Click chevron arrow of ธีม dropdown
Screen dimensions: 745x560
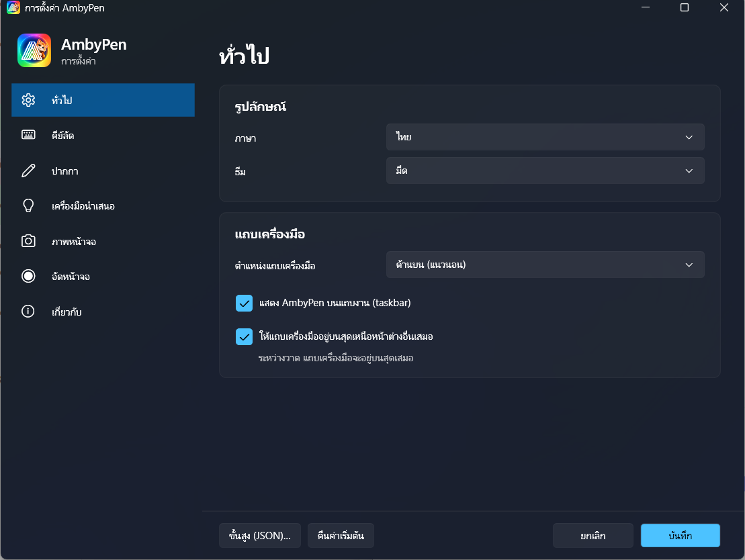click(x=689, y=171)
